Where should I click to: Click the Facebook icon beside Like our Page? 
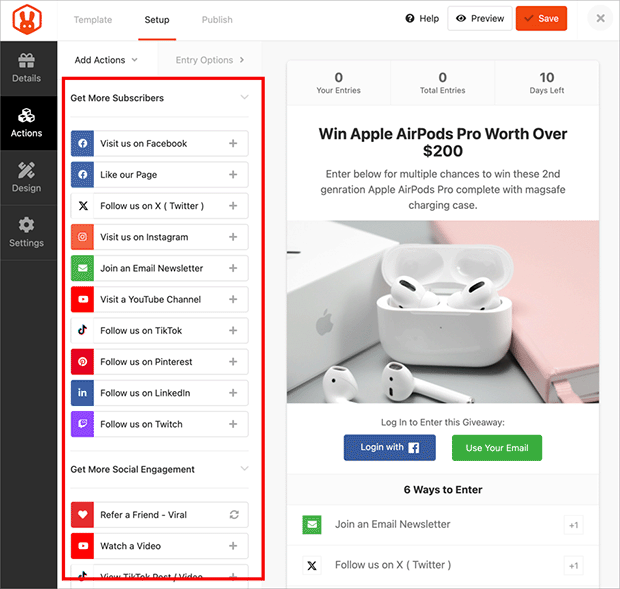point(82,175)
